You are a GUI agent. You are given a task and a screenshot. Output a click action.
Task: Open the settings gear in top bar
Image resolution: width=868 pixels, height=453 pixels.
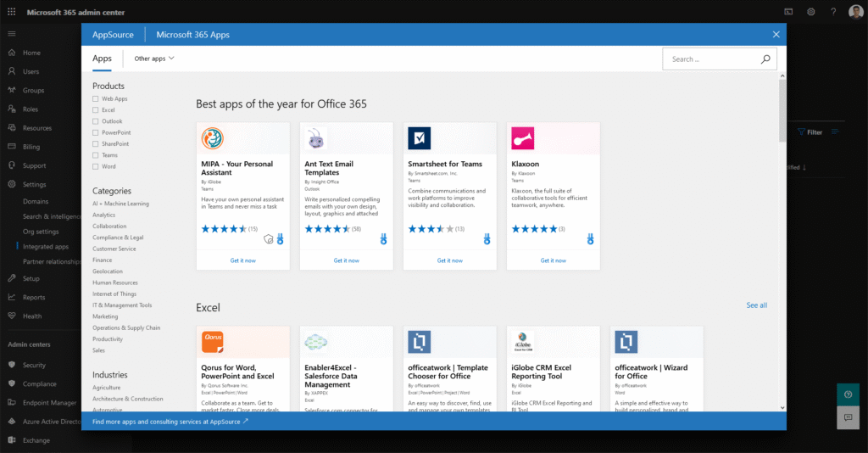pyautogui.click(x=810, y=12)
